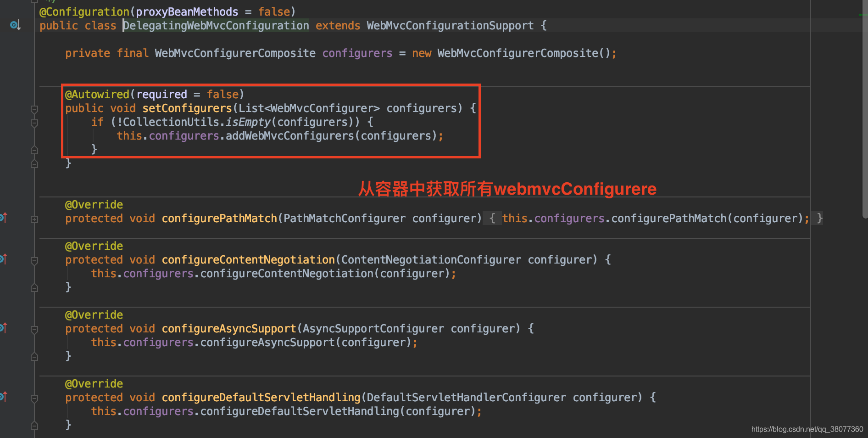Image resolution: width=868 pixels, height=438 pixels.
Task: Click the subclasses gutter icon beside DelegatingWebMvcConfiguration
Action: (x=15, y=25)
